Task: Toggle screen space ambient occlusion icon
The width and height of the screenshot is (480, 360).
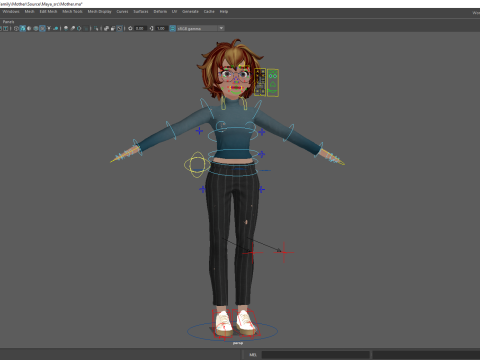Action: click(66, 28)
